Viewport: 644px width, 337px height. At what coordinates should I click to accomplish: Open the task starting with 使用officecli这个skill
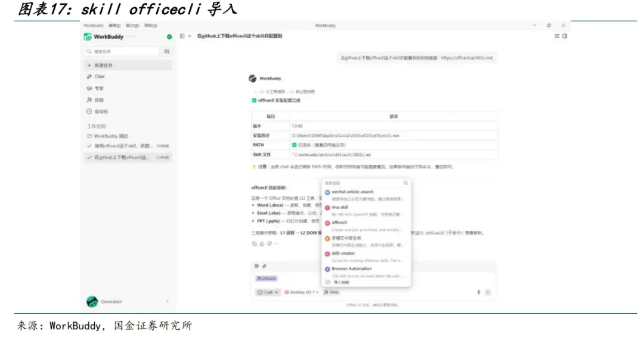pyautogui.click(x=128, y=146)
